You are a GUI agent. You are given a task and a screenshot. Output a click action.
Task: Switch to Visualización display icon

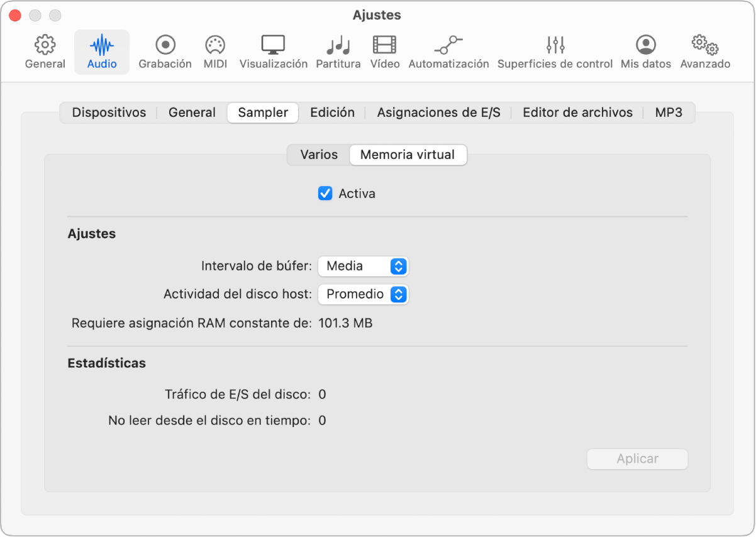coord(273,45)
